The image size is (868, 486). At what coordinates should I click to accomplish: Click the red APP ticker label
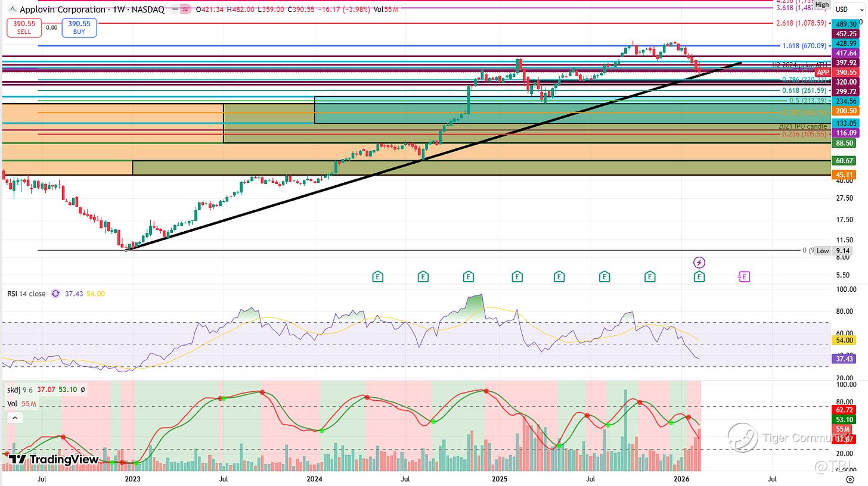[823, 72]
